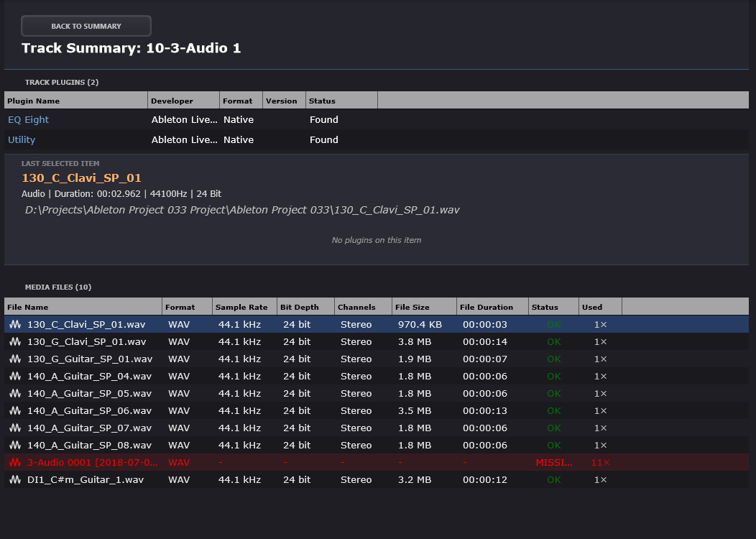Click the Back to Summary button

[x=86, y=26]
